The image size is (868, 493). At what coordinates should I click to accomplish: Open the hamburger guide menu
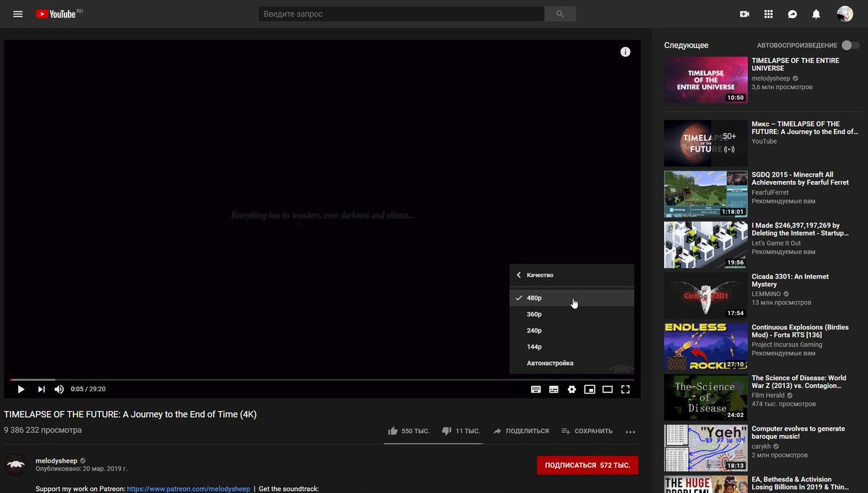pos(18,14)
